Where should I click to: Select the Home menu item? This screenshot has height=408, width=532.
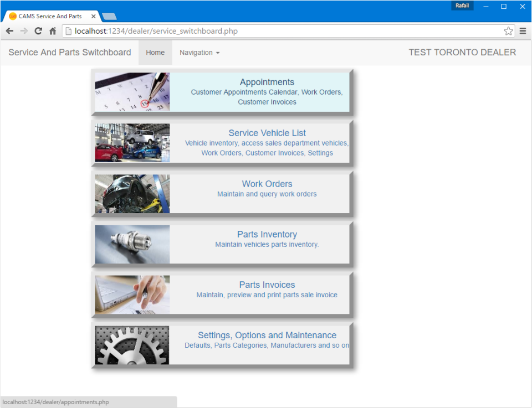click(155, 53)
